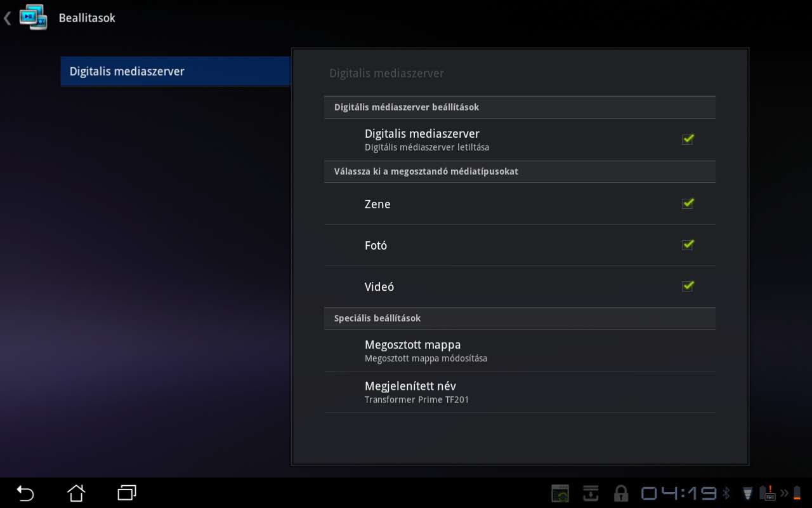Tap the back chevron beside the app icon

8,18
